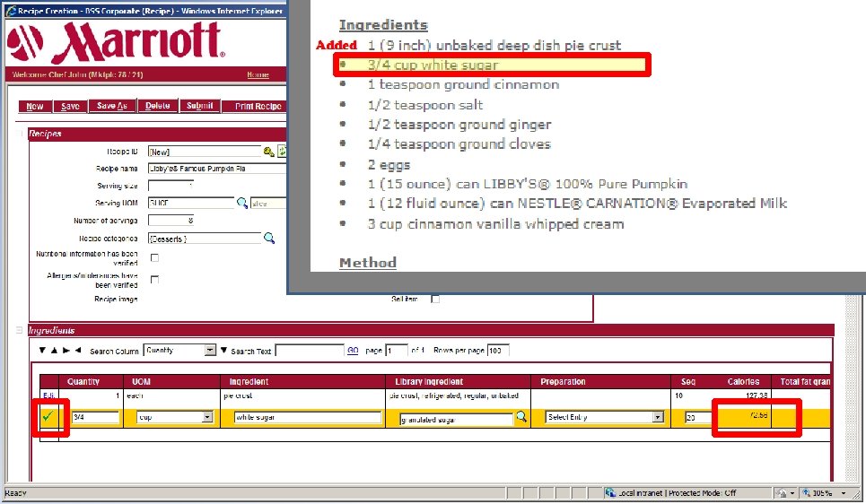The height and width of the screenshot is (504, 866).
Task: Click the 3/4 quantity input field
Action: 95,417
